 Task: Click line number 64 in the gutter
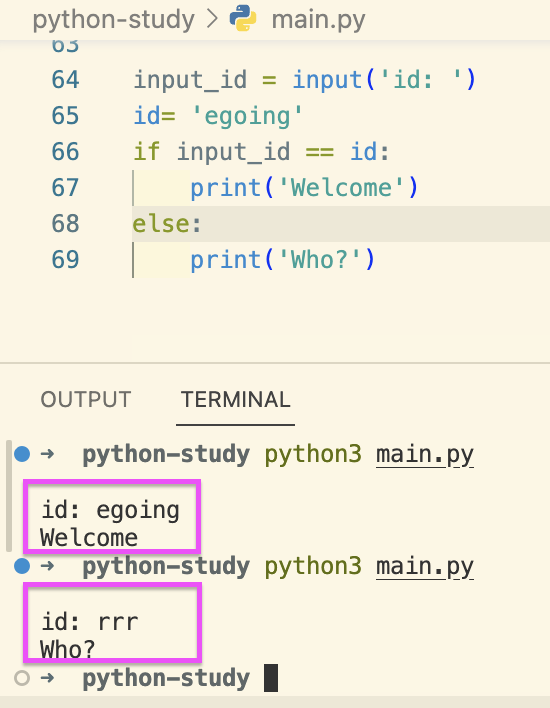click(65, 80)
